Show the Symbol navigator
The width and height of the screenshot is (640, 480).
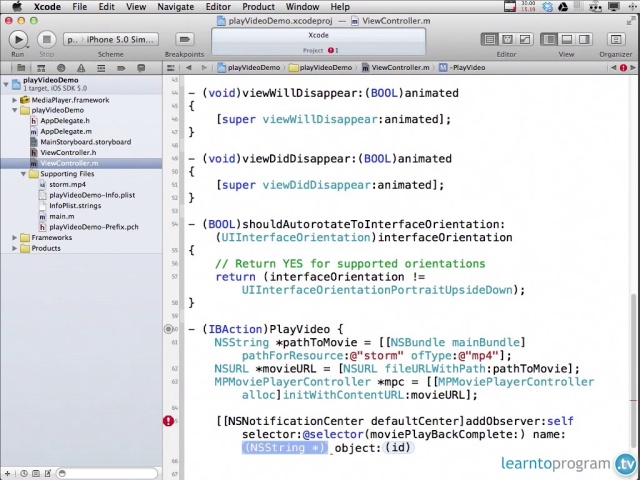41,68
